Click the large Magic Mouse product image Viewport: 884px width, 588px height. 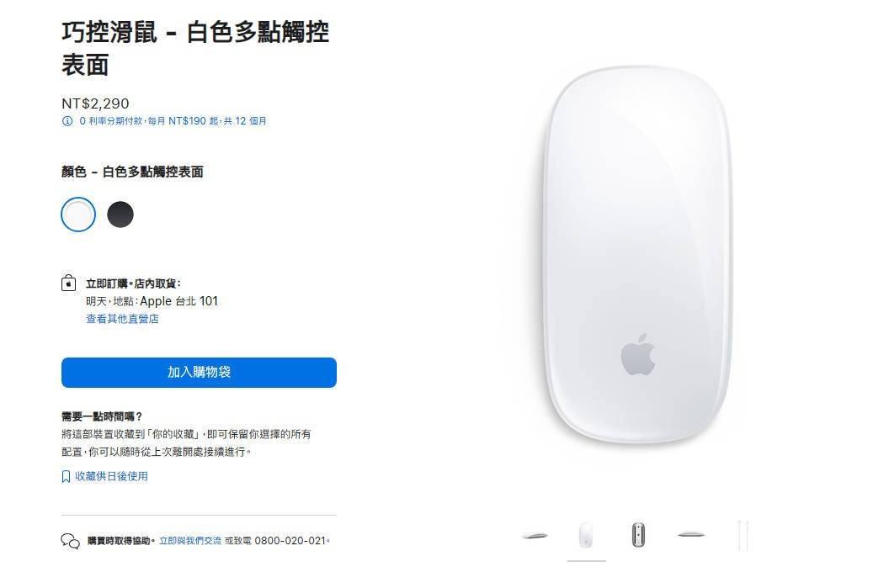tap(637, 255)
